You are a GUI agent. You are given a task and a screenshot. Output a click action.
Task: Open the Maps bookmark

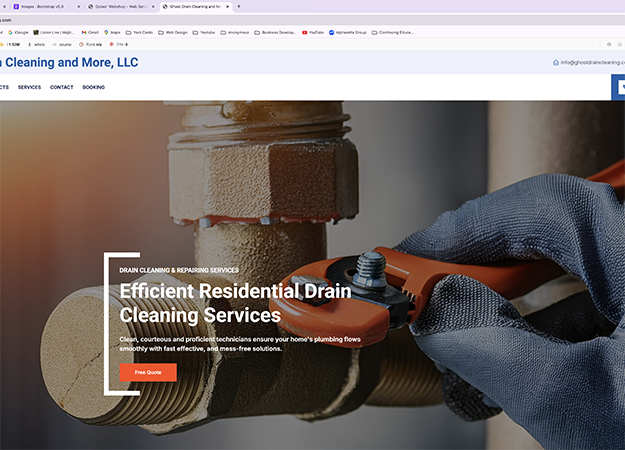(x=111, y=32)
